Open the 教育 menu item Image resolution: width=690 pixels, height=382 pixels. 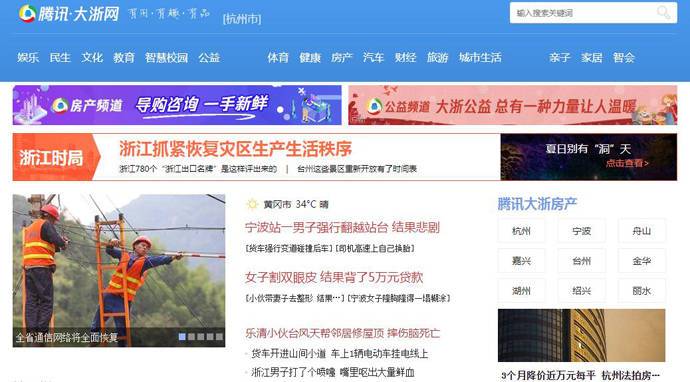coord(124,58)
